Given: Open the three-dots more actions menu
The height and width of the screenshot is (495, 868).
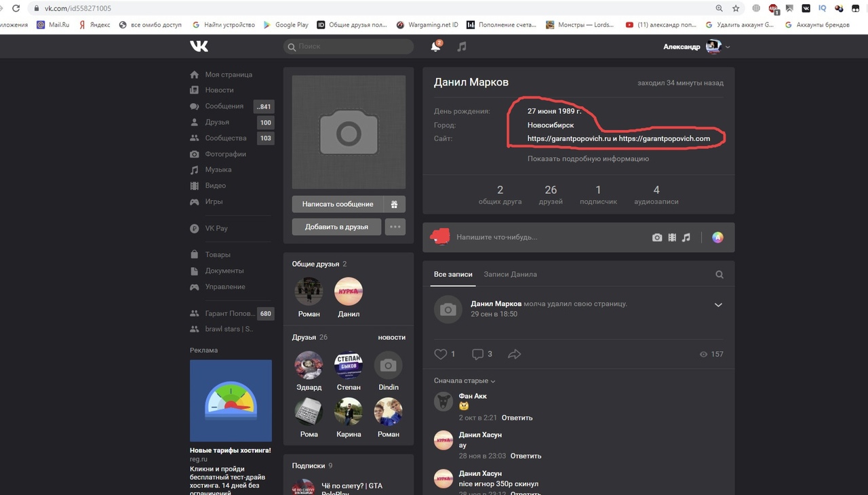Looking at the screenshot, I should 395,226.
